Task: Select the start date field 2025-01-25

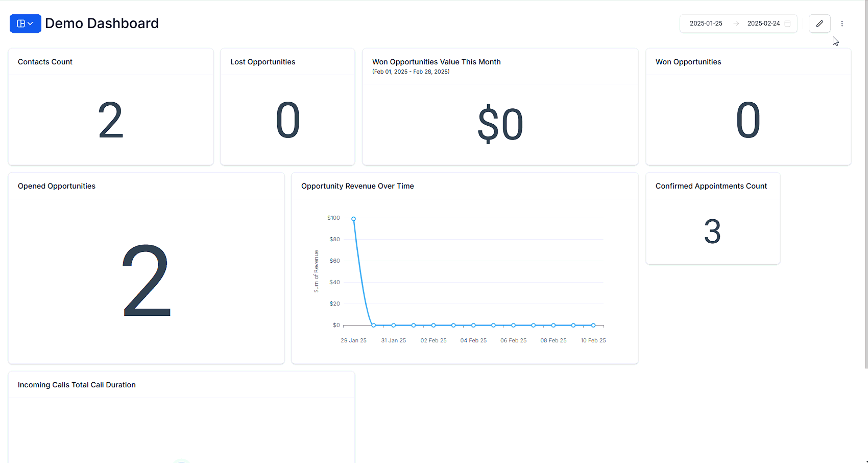Action: point(706,24)
